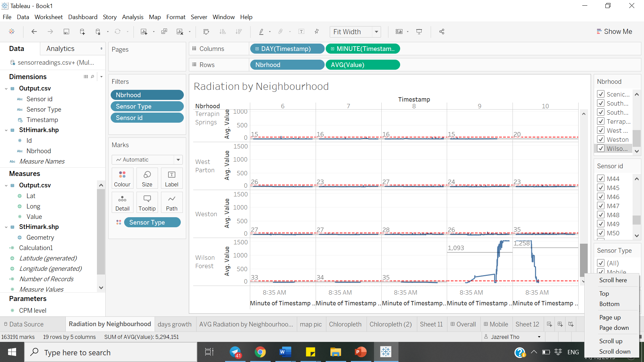Click the redo forward arrow
Image resolution: width=644 pixels, height=362 pixels.
[50, 32]
